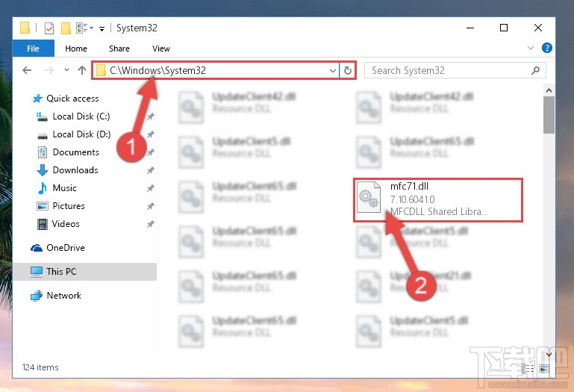
Task: Switch to the Home ribbon tab
Action: pyautogui.click(x=76, y=49)
